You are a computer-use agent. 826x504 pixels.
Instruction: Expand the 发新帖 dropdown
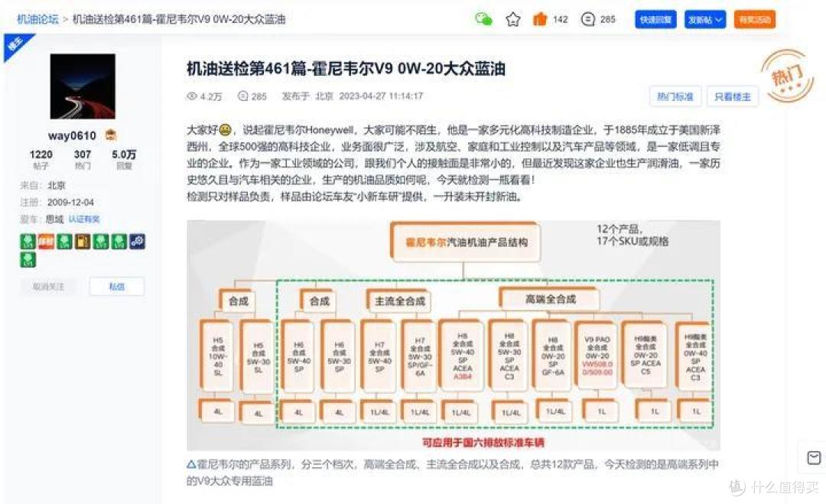[x=705, y=19]
